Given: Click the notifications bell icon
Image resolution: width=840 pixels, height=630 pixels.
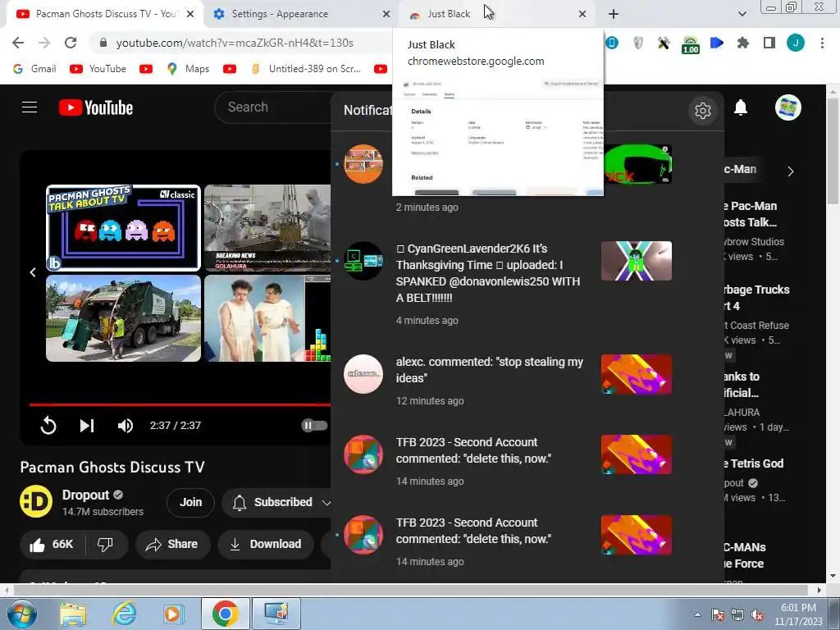Looking at the screenshot, I should [x=741, y=107].
